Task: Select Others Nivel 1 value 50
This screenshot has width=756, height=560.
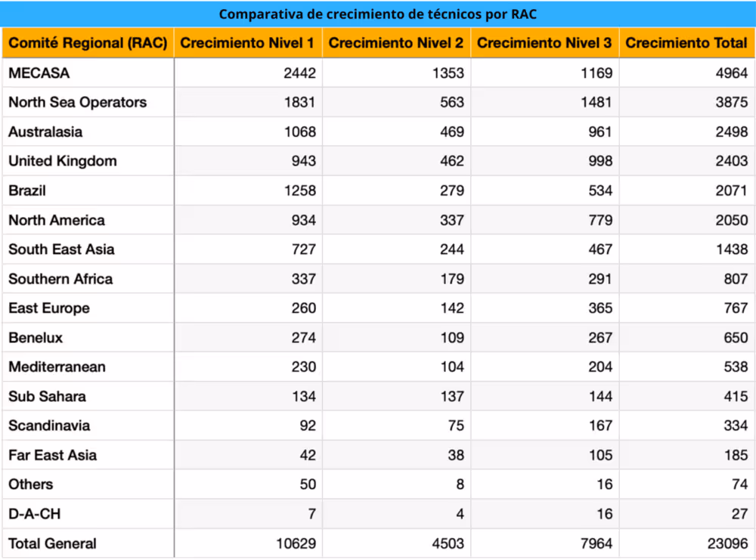Action: [308, 484]
